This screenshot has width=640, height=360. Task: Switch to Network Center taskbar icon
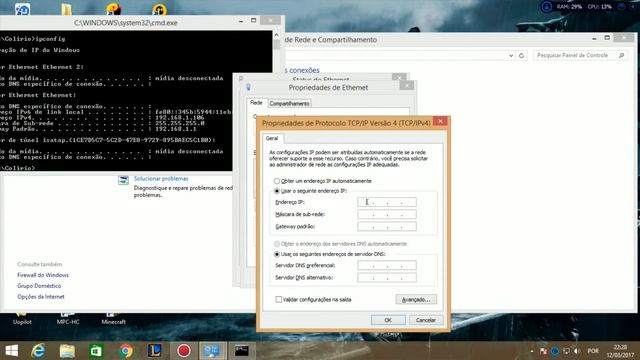pyautogui.click(x=212, y=351)
